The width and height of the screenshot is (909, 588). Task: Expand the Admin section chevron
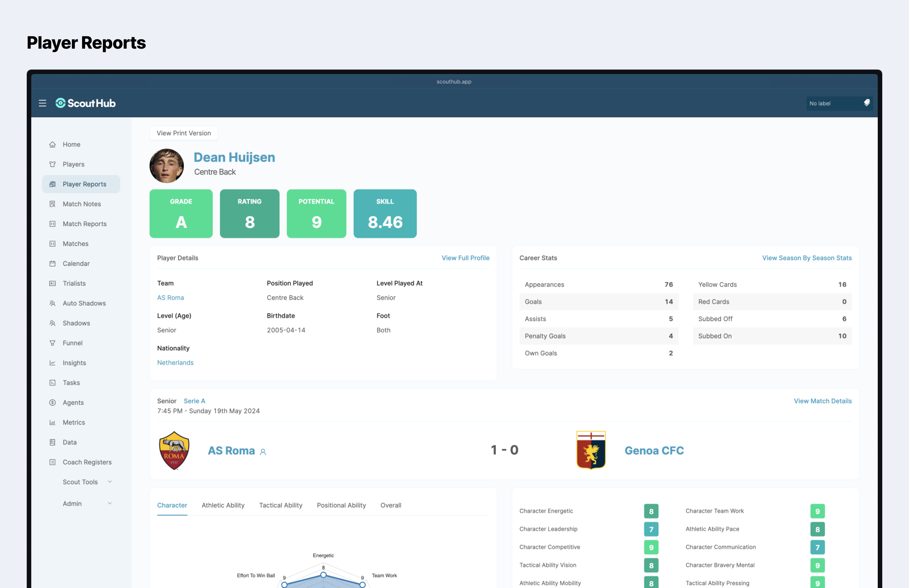110,503
